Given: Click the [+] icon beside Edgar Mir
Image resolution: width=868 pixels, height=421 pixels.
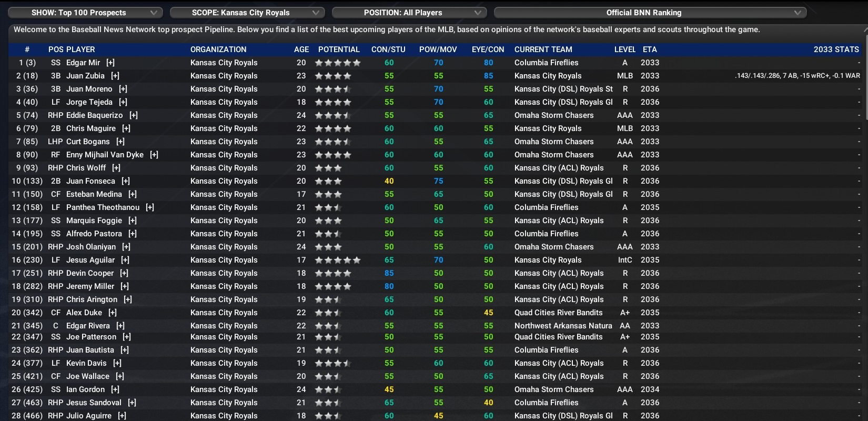Looking at the screenshot, I should 110,63.
